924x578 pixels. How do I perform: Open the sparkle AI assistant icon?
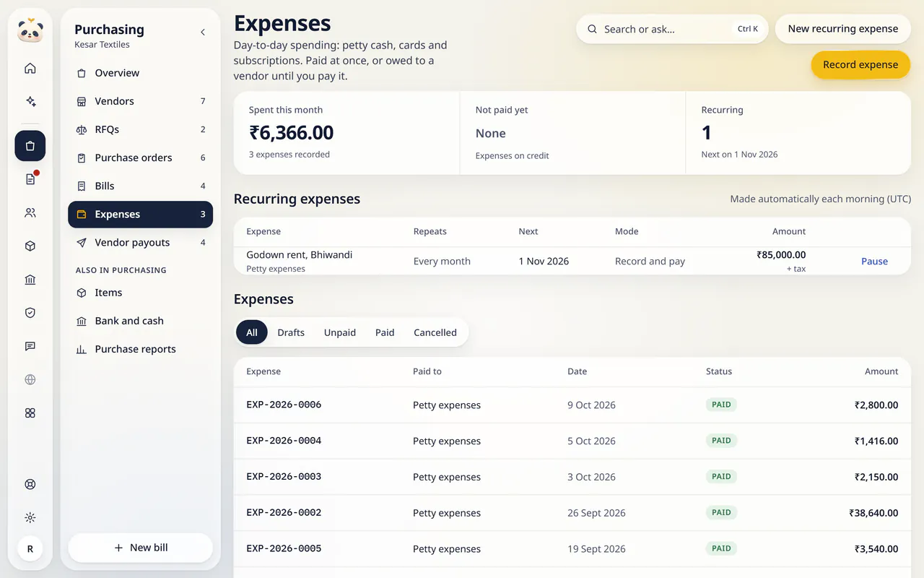click(x=30, y=102)
